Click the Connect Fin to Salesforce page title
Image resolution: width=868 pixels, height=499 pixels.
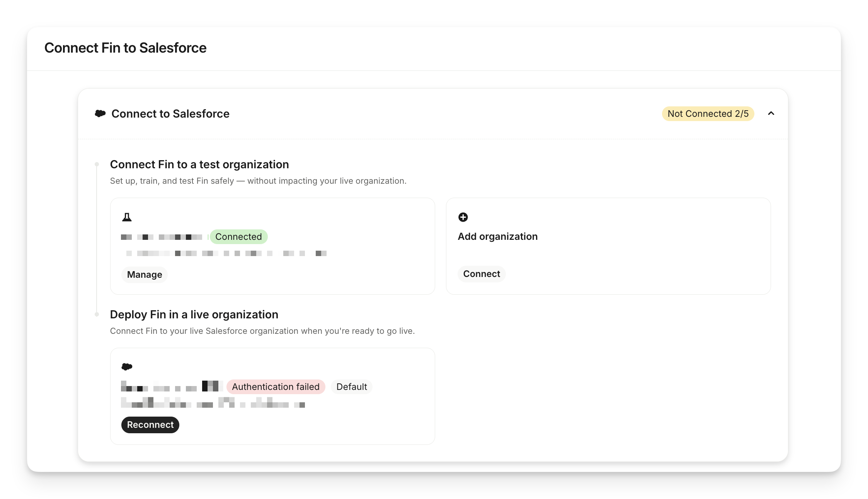point(125,48)
